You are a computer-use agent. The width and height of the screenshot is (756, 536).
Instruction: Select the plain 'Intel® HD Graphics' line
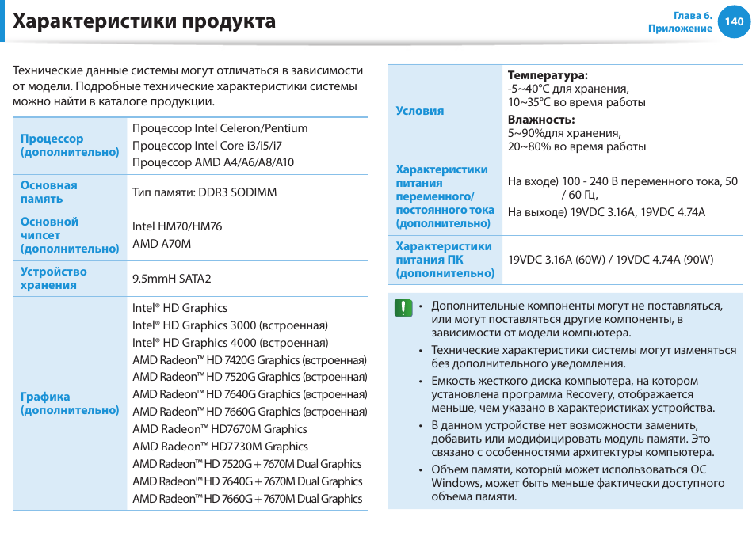click(x=180, y=308)
